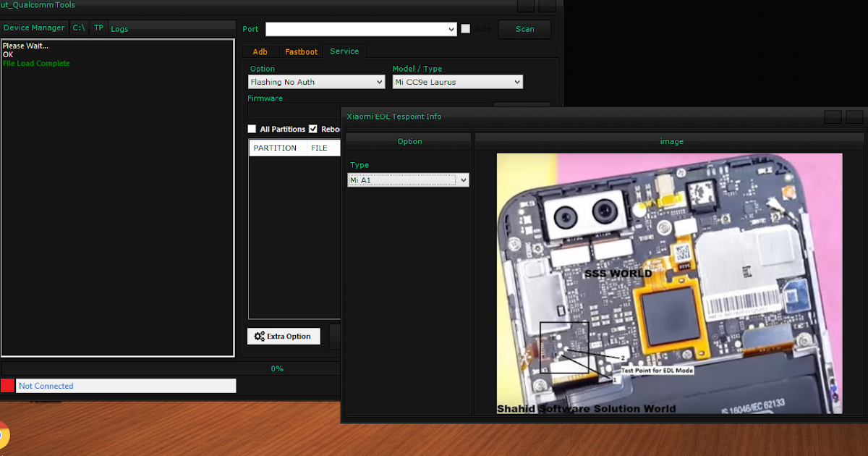The width and height of the screenshot is (868, 456).
Task: Click the Xiaomi EDL Tespoint Info title
Action: (394, 117)
